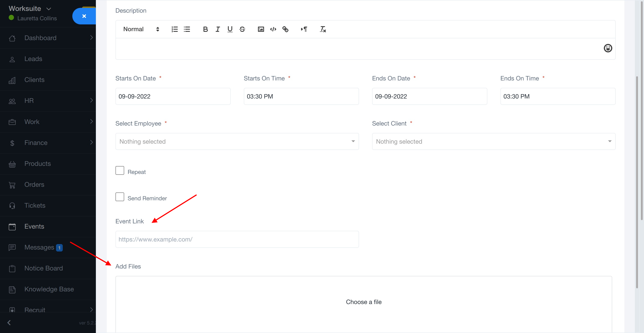
Task: Check the Send Reminder checkbox
Action: click(120, 197)
